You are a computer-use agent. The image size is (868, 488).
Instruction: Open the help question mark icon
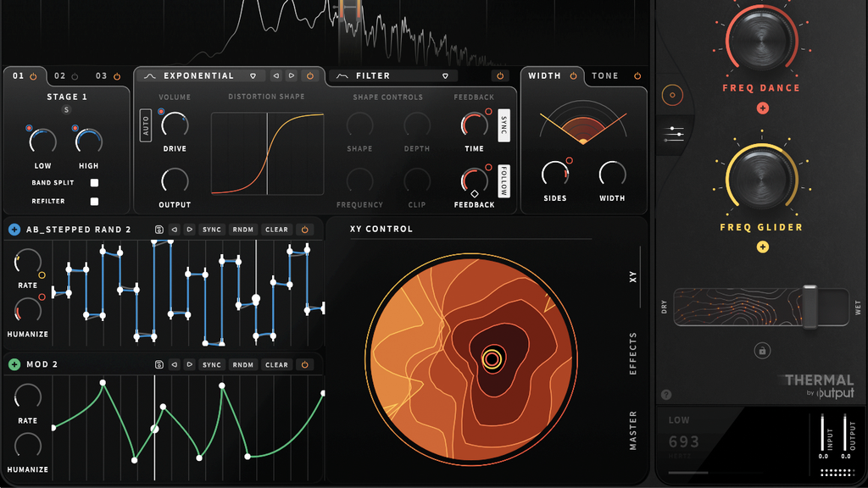666,395
